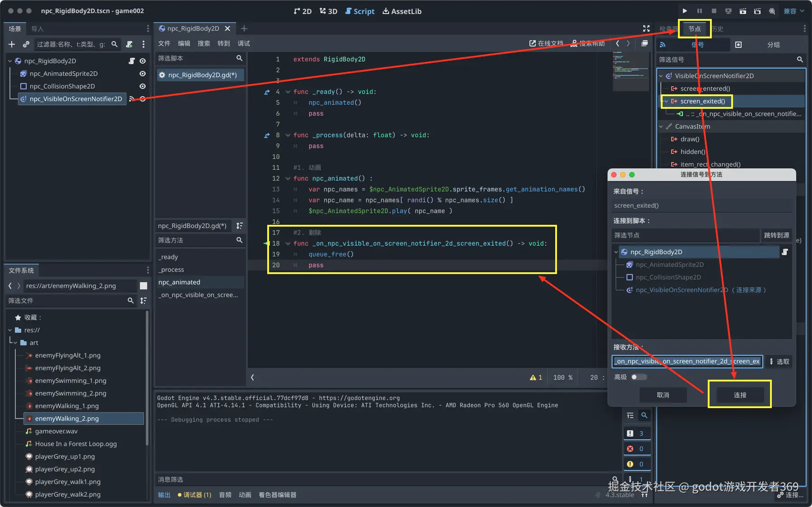Hide the npc_AnimatedSprite2D node

coord(143,74)
